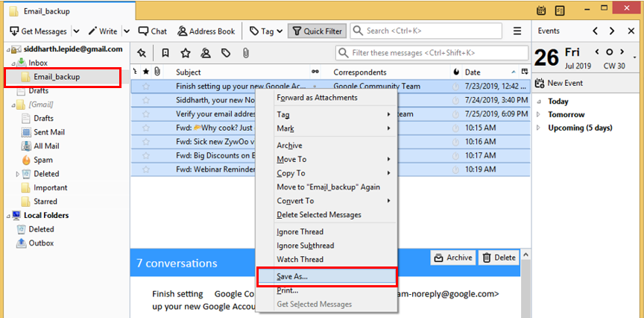Click the Filter these messages field
The height and width of the screenshot is (318, 644).
click(x=432, y=53)
